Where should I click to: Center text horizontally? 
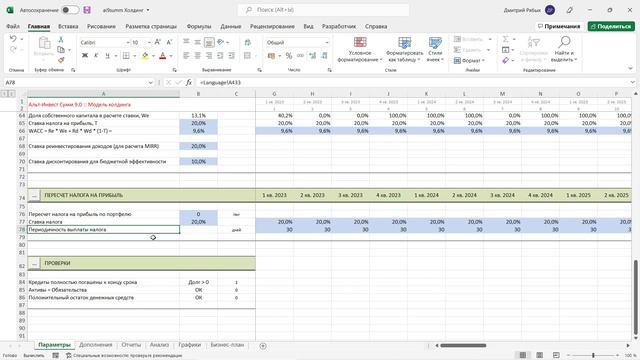198,56
